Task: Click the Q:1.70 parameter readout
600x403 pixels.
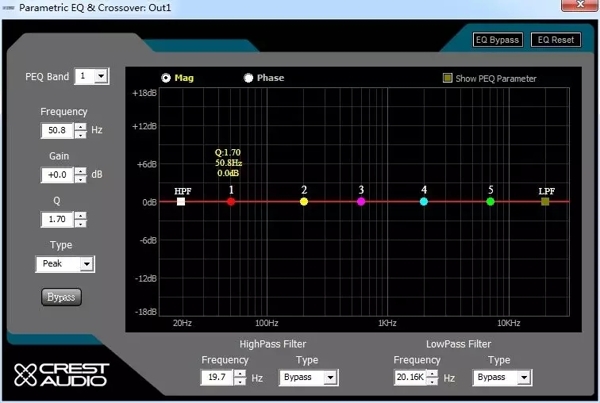Action: coord(228,152)
